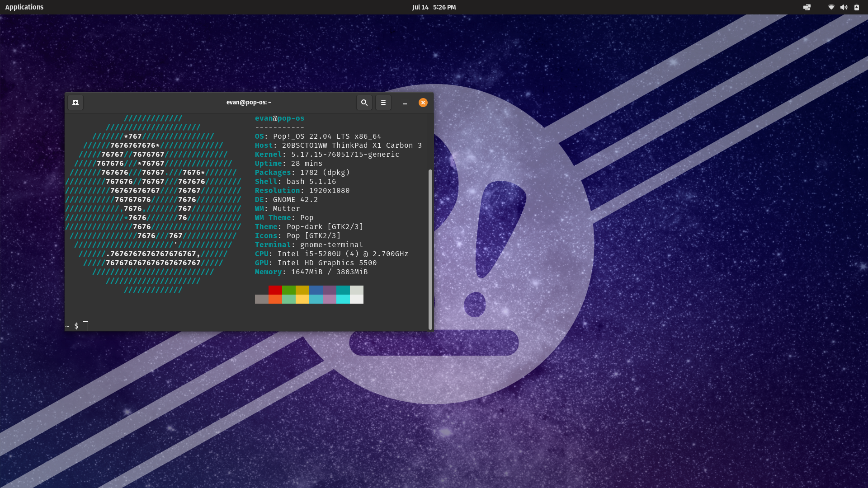Click the terminal vertical scrollbar
The image size is (868, 488).
point(430,249)
